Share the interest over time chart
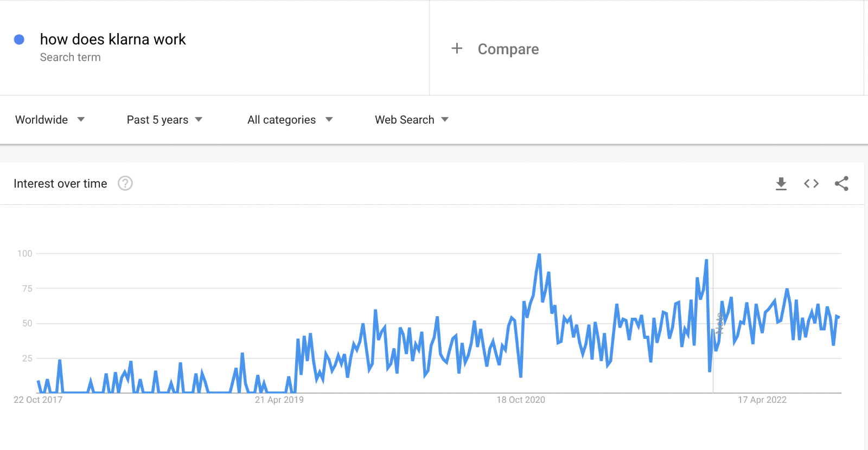Viewport: 868px width, 450px height. click(x=841, y=184)
